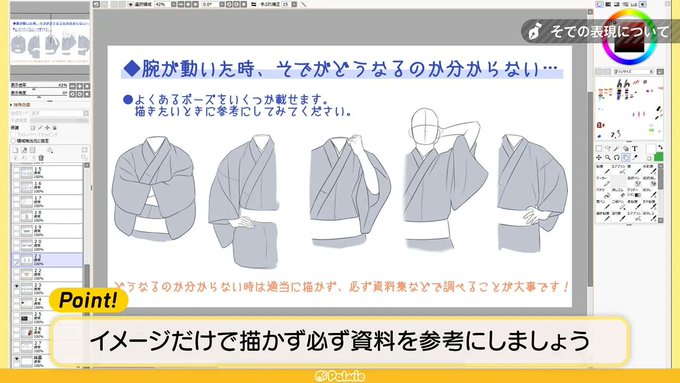The height and width of the screenshot is (383, 680).
Task: Hide layer 2.3 via eye box
Action: [x=16, y=286]
